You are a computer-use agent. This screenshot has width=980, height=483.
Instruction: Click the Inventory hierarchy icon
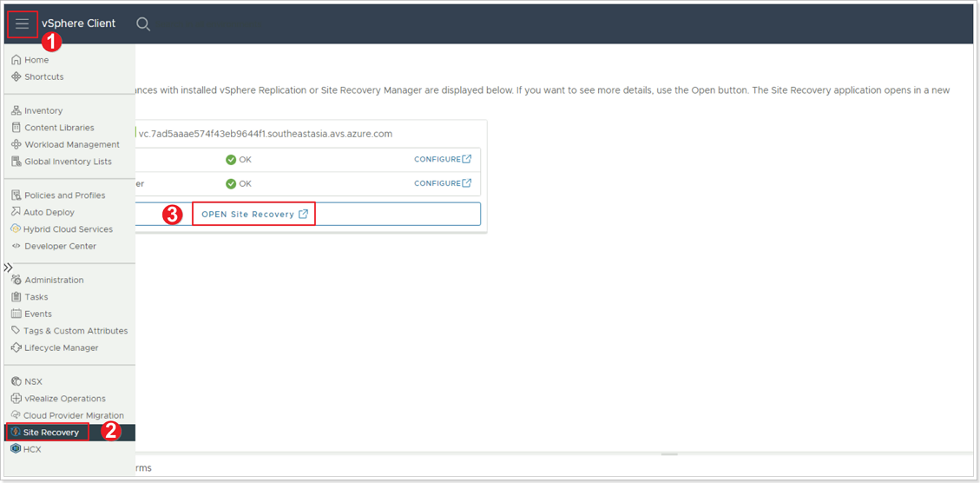tap(16, 110)
